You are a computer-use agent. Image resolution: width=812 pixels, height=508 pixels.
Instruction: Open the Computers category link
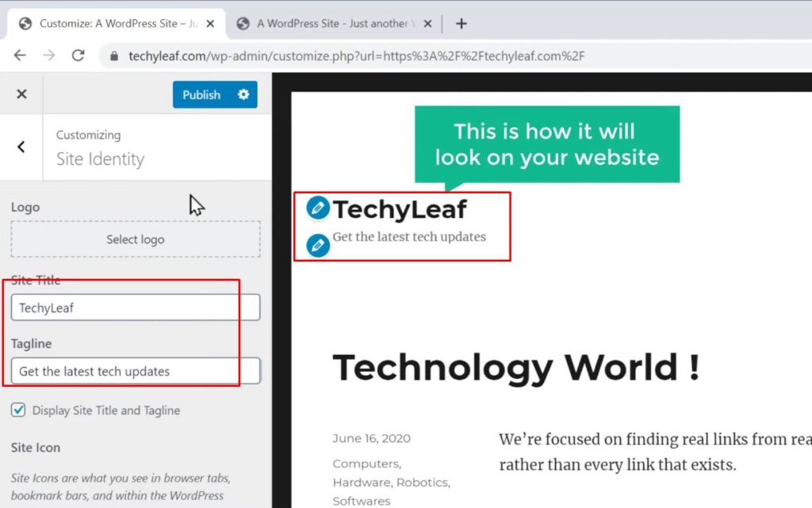click(x=365, y=464)
